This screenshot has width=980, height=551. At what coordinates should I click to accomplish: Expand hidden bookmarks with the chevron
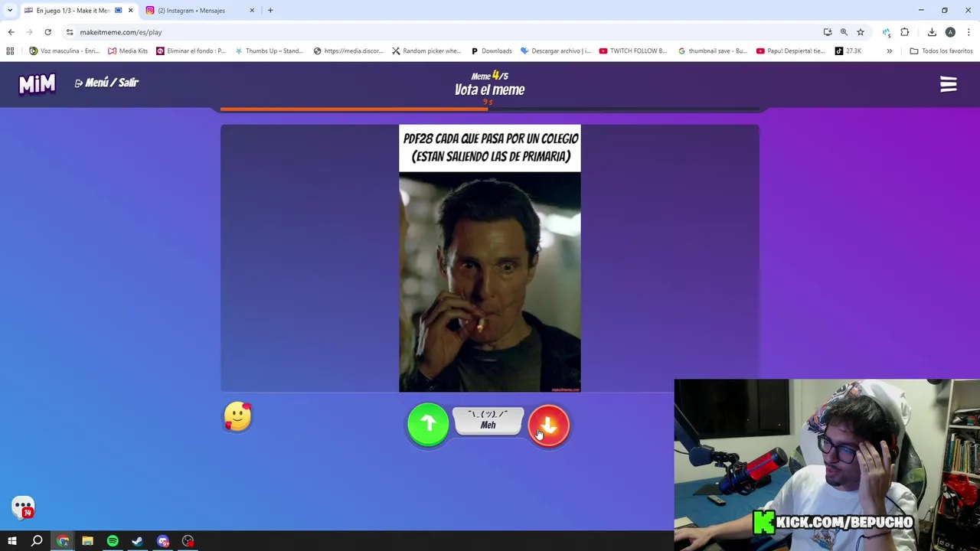889,51
